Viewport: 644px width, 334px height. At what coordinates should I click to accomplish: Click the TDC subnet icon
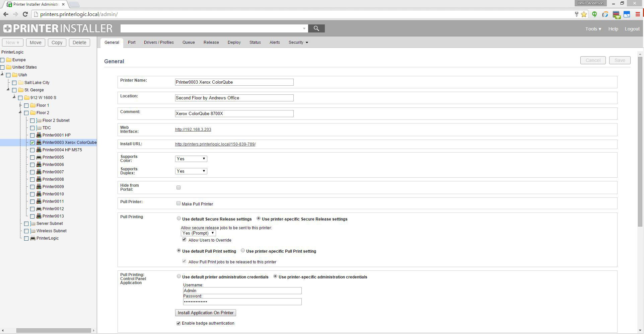pyautogui.click(x=39, y=128)
